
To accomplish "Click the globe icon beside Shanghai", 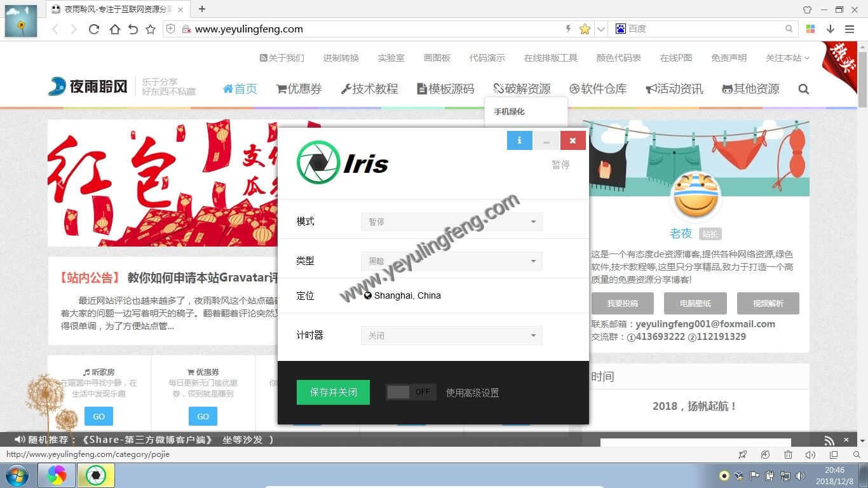I will tap(368, 295).
